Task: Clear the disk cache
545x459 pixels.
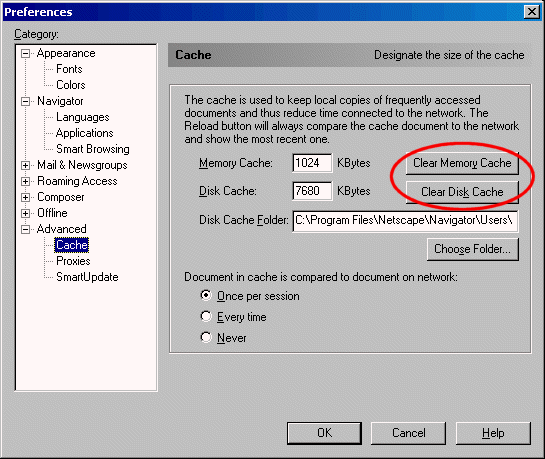Action: click(462, 192)
